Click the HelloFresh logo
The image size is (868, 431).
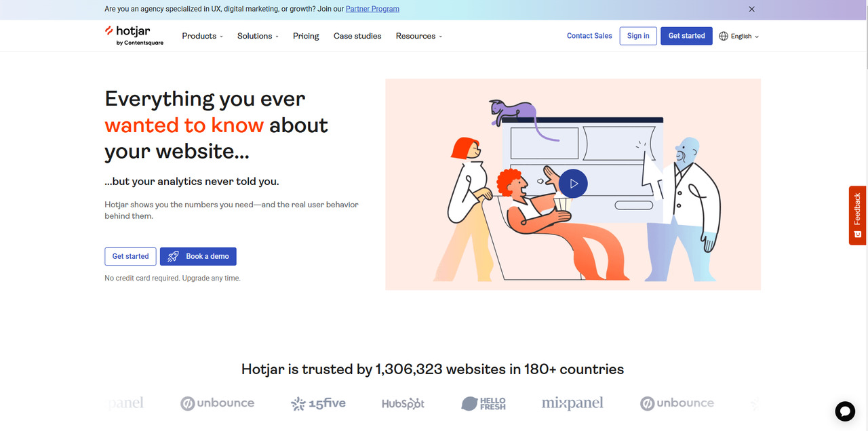(x=484, y=404)
